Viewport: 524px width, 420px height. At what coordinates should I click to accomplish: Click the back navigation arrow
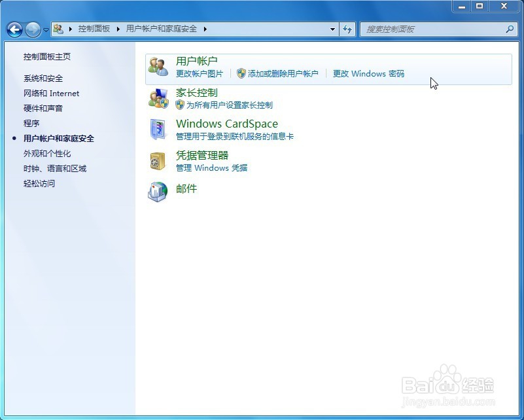tap(14, 29)
